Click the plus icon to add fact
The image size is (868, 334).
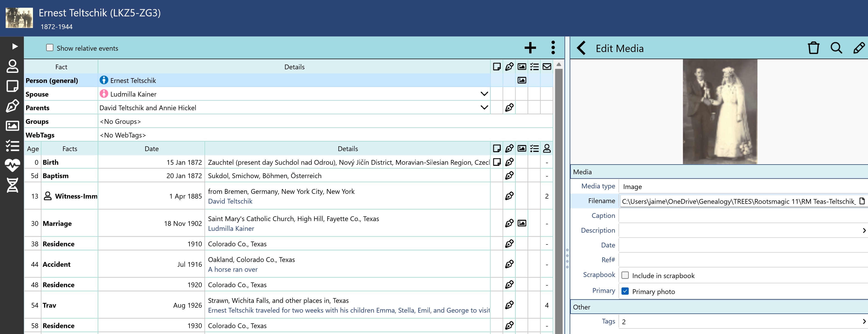[x=530, y=48]
